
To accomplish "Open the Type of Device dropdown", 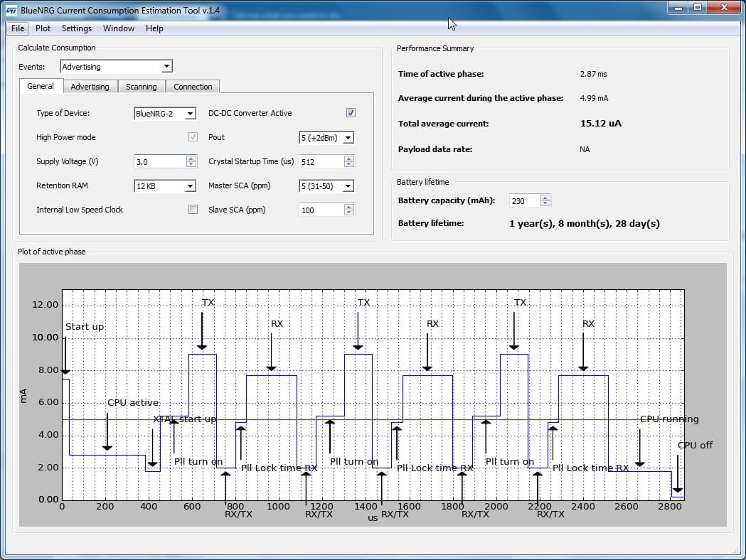I will click(165, 114).
